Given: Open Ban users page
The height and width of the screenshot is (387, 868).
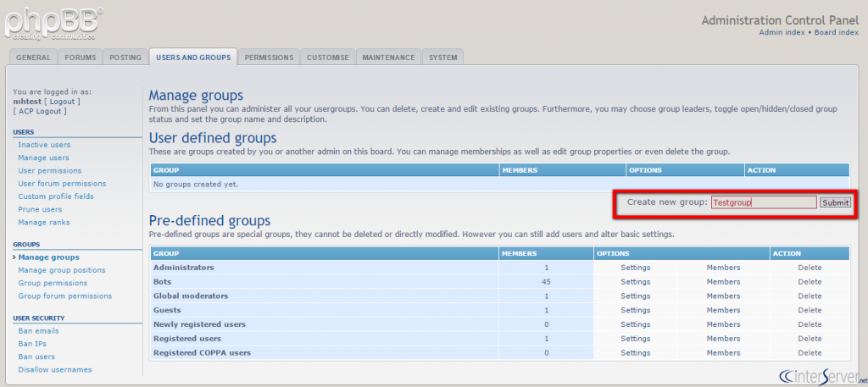Looking at the screenshot, I should (36, 357).
